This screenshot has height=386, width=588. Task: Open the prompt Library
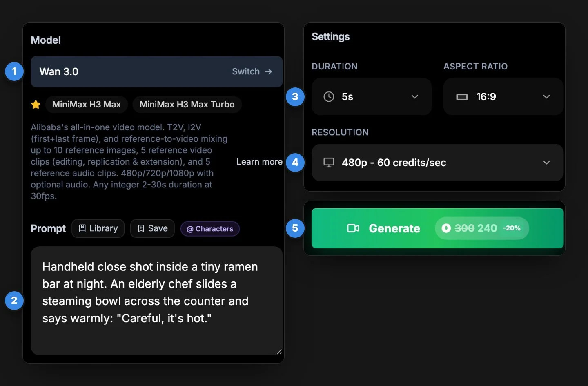pos(98,228)
